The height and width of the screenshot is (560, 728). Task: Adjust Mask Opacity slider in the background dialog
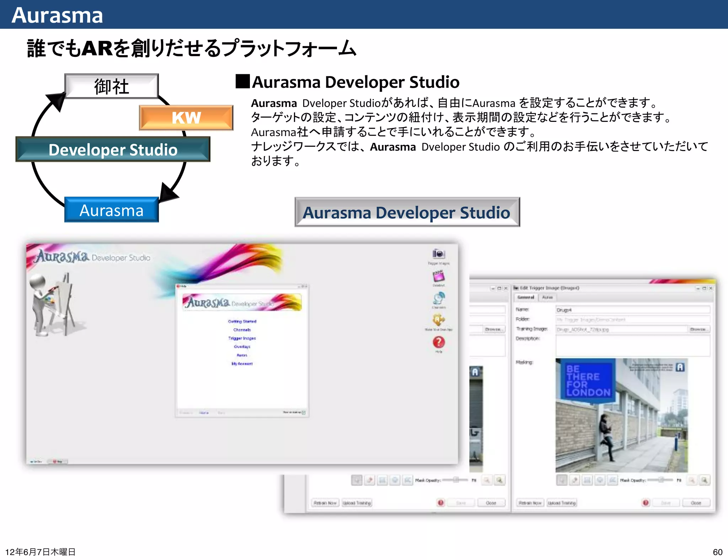coord(455,480)
